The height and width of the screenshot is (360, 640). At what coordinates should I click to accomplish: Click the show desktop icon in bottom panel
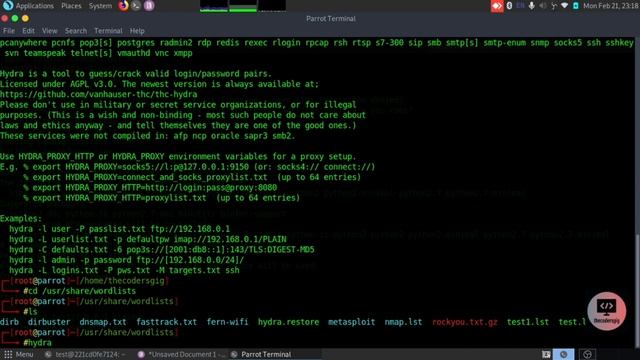[546, 354]
